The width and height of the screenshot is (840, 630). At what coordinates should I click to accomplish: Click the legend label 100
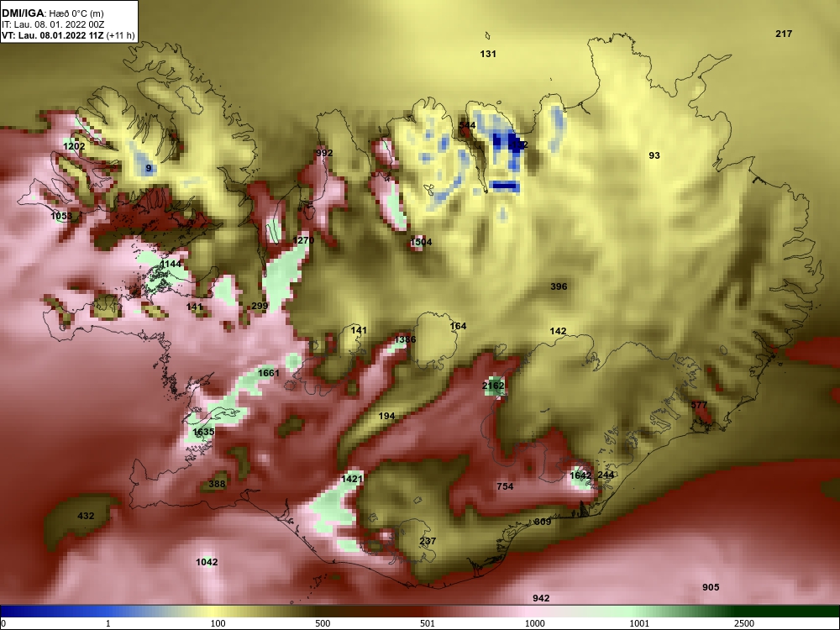pyautogui.click(x=218, y=623)
